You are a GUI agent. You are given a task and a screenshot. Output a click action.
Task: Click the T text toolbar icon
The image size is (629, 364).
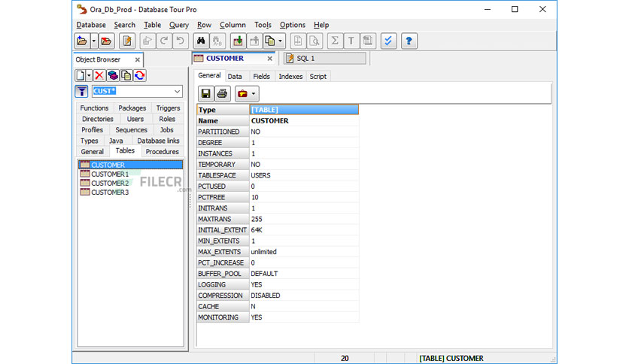point(351,41)
